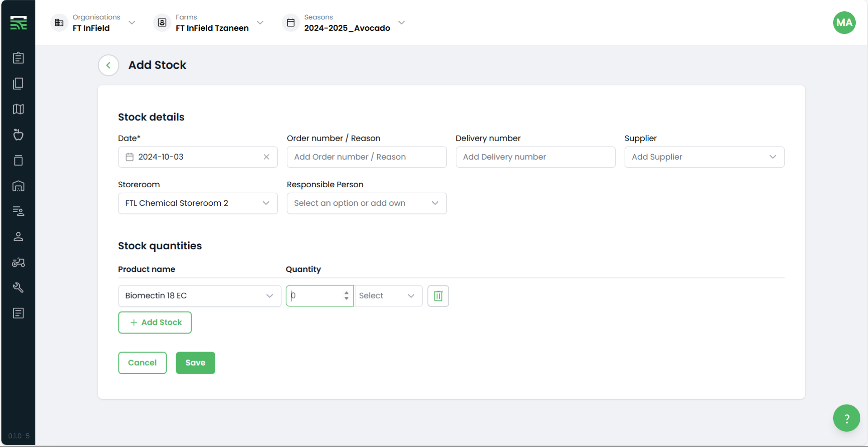Open the Product name dropdown

[199, 296]
